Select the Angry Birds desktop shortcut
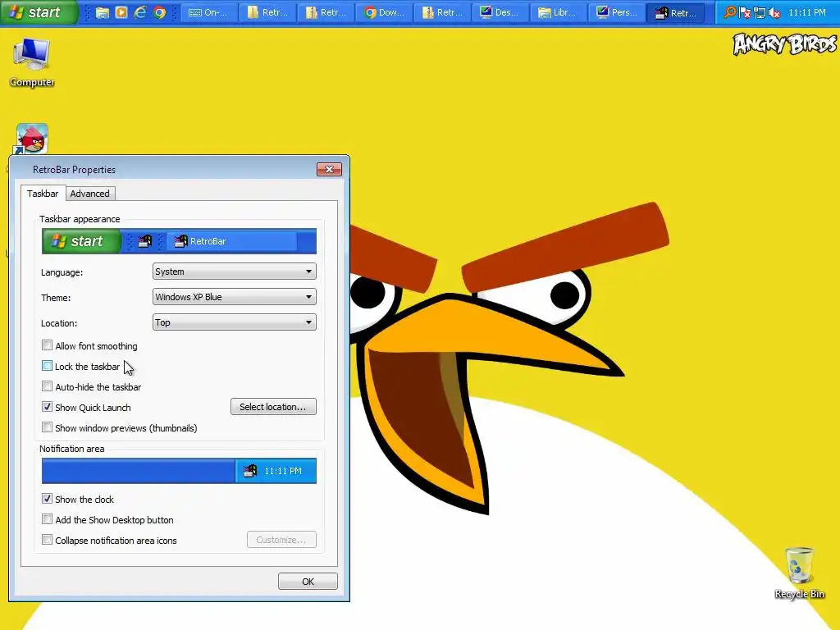 tap(31, 139)
